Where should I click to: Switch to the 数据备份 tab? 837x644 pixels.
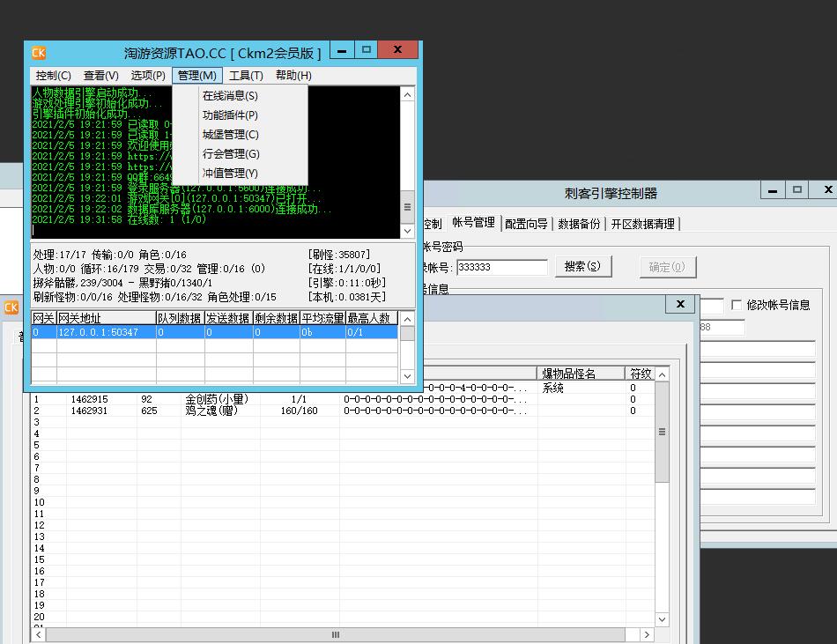(x=579, y=224)
